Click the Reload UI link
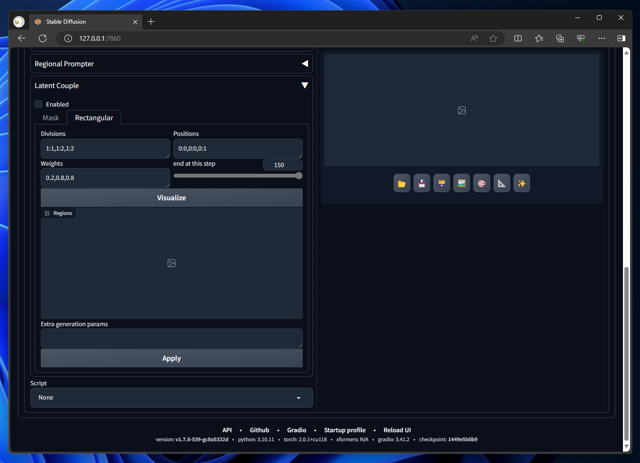Screen dimensions: 640x463 point(397,430)
